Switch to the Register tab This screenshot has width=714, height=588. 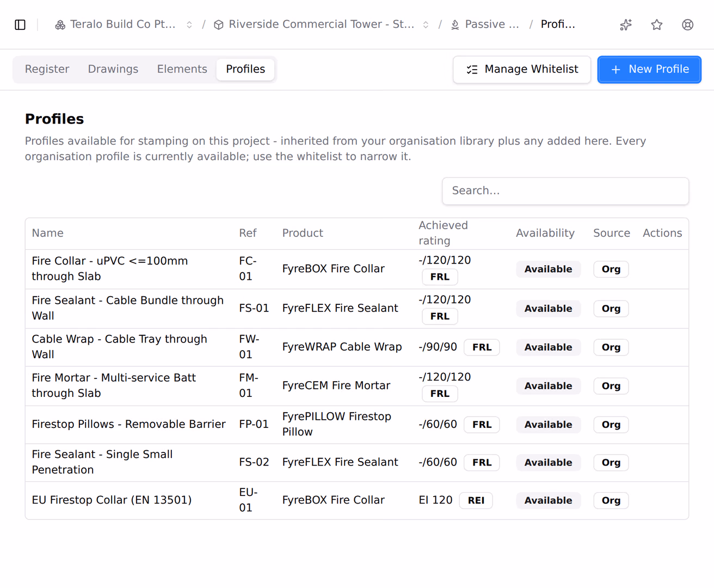(x=47, y=69)
